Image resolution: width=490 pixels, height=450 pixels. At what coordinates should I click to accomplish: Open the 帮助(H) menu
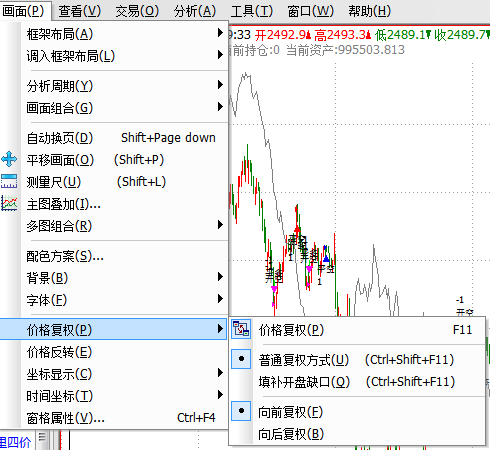pos(369,11)
